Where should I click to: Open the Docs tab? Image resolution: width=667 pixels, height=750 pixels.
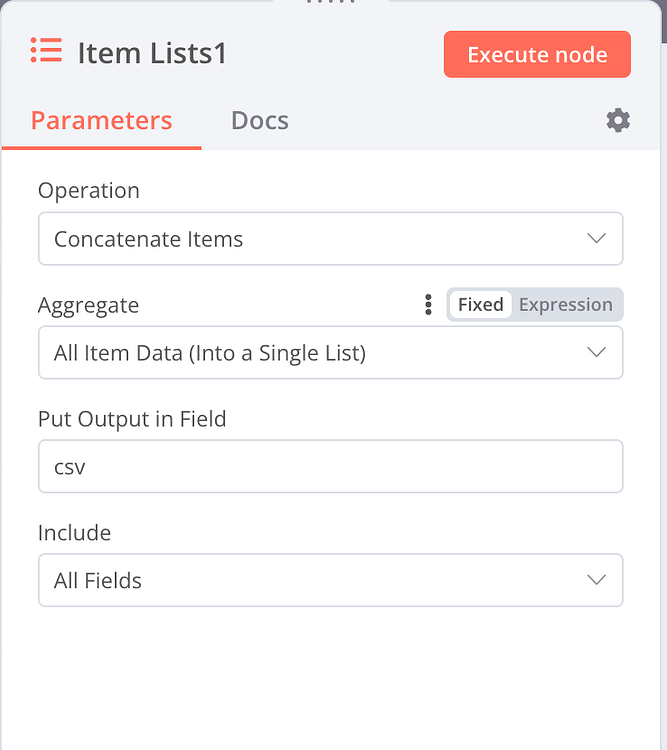click(259, 121)
